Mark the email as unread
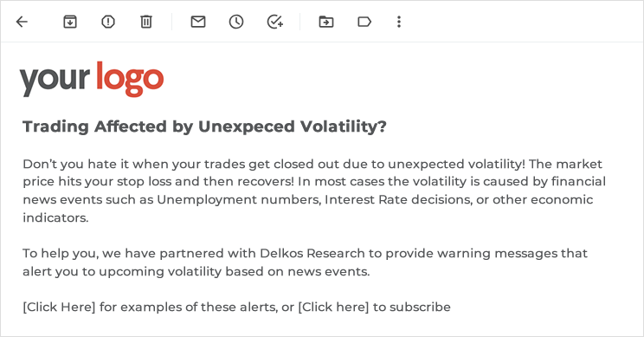The image size is (644, 337). [198, 22]
